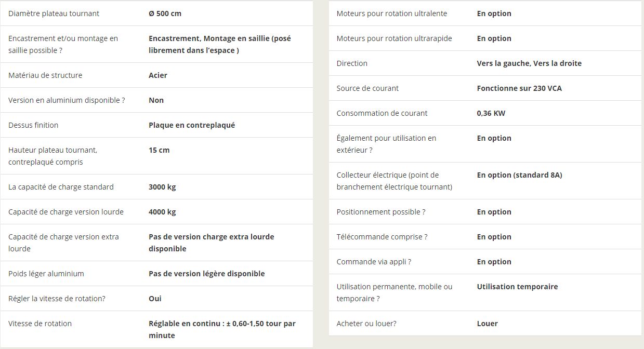Click the "Commande via appli ?" label
The height and width of the screenshot is (349, 644).
374,262
